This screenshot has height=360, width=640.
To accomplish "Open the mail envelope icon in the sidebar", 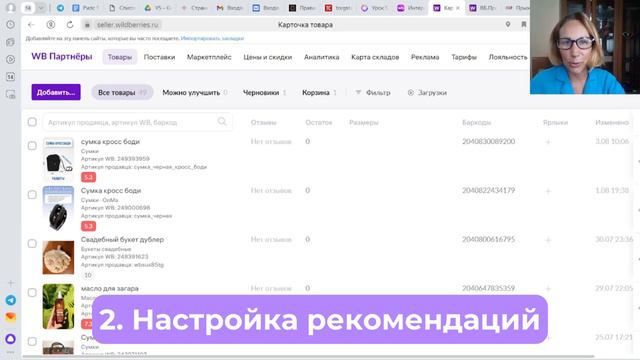I will (x=11, y=317).
